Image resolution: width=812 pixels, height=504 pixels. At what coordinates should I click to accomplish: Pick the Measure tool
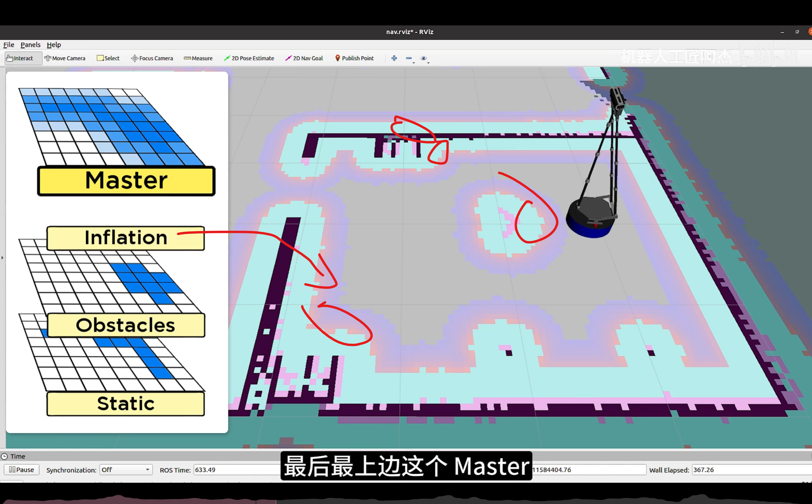click(198, 58)
